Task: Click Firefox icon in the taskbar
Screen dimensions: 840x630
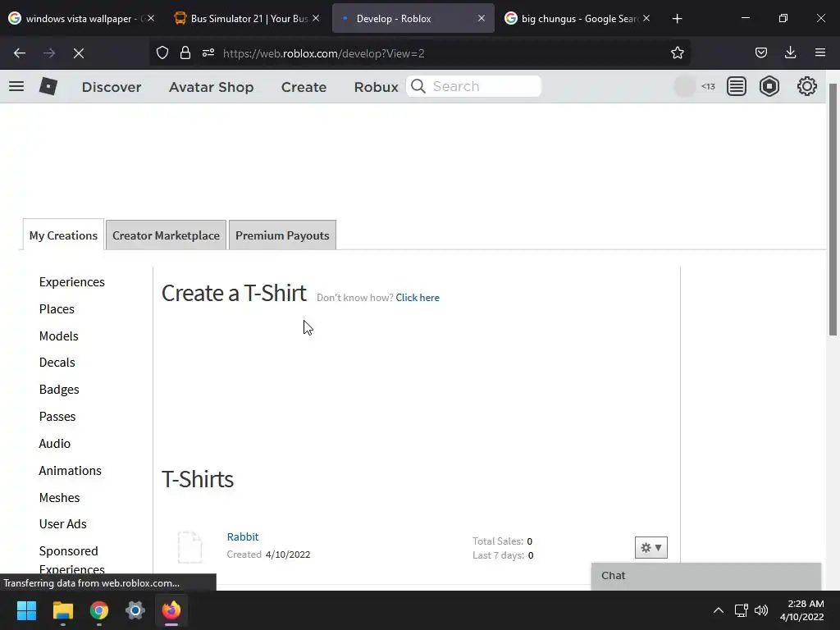Action: 171,610
